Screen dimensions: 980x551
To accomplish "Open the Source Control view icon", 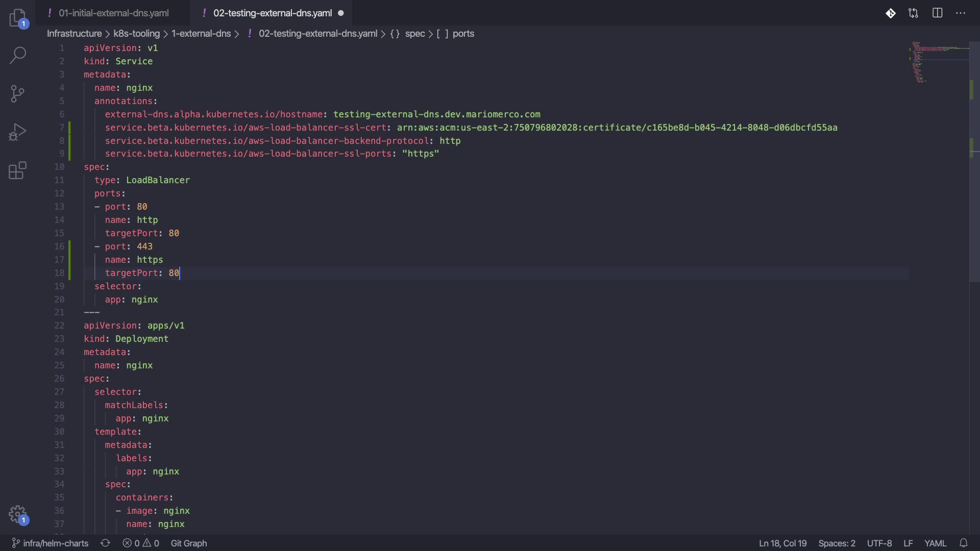I will (x=18, y=93).
